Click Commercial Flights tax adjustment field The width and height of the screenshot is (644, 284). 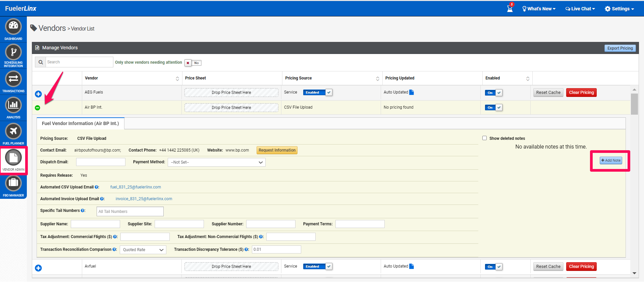(145, 237)
